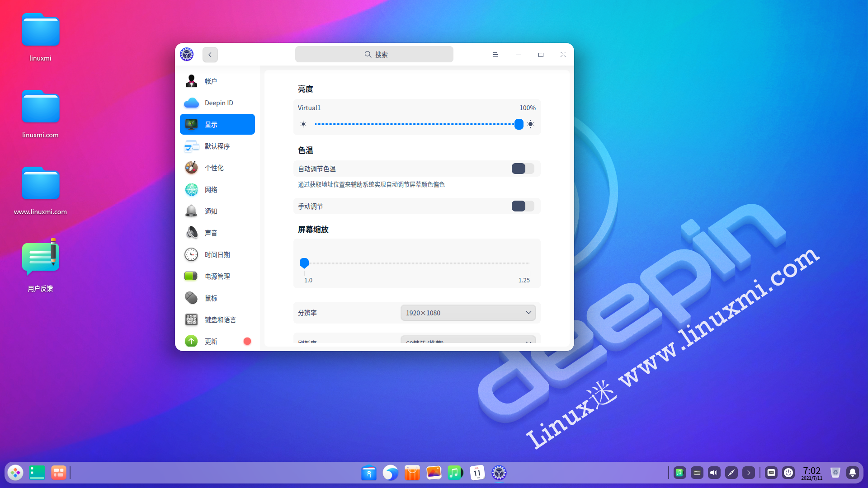Viewport: 868px width, 488px height.
Task: Open the keyboard layout tray icon
Action: 697,473
